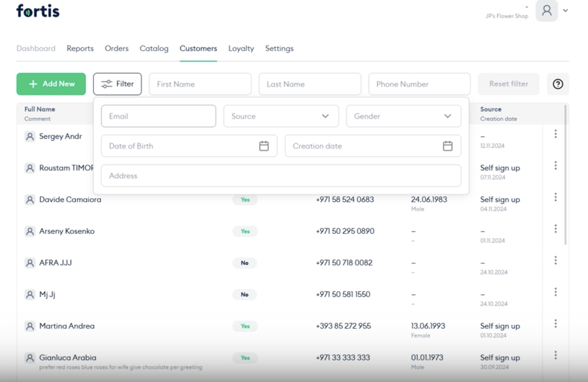Screen dimensions: 588x382
Task: Open calendar picker for Creation date
Action: (x=447, y=146)
